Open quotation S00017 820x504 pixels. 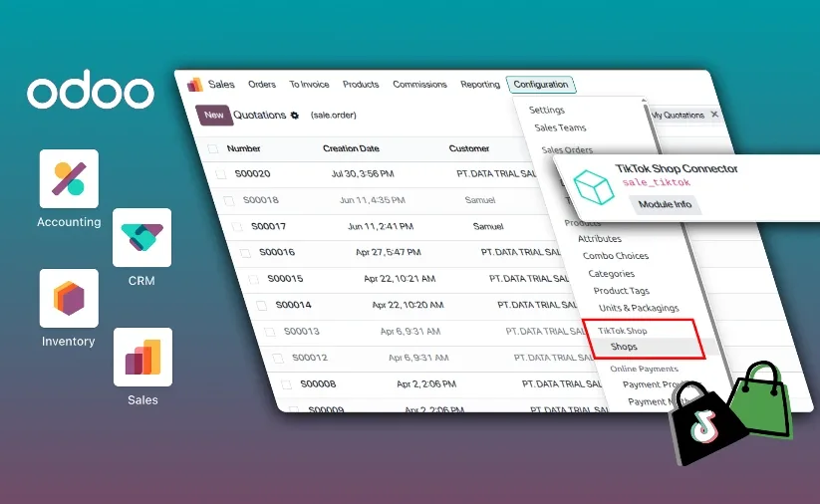pos(268,226)
